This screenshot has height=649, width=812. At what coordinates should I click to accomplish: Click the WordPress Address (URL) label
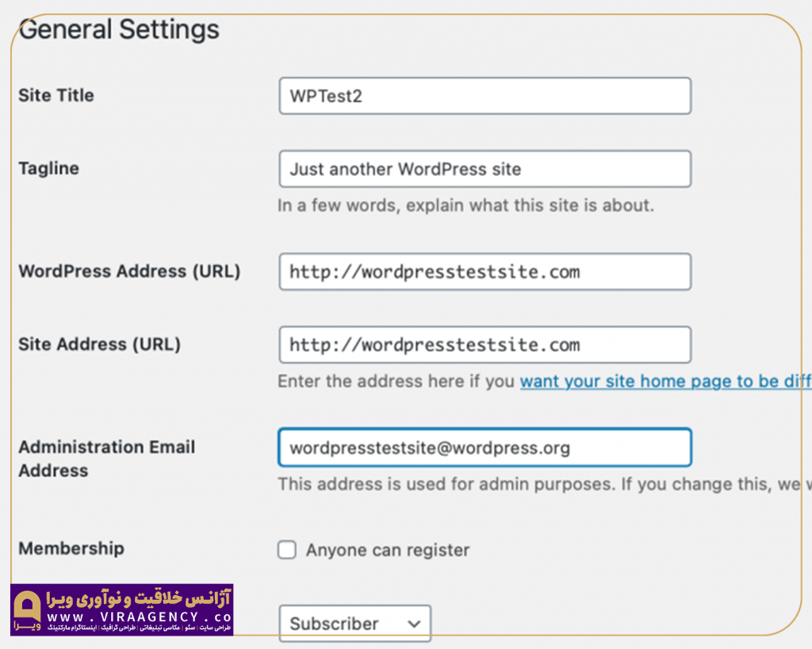(129, 271)
